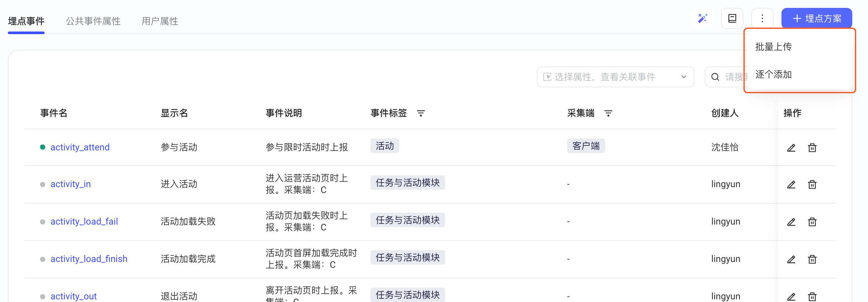Open the 选择属性 dropdown
The height and width of the screenshot is (302, 868).
pyautogui.click(x=615, y=77)
